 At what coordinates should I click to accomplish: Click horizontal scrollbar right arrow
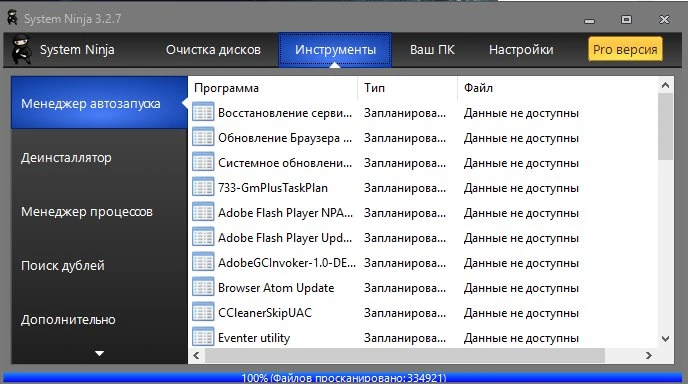pos(649,355)
